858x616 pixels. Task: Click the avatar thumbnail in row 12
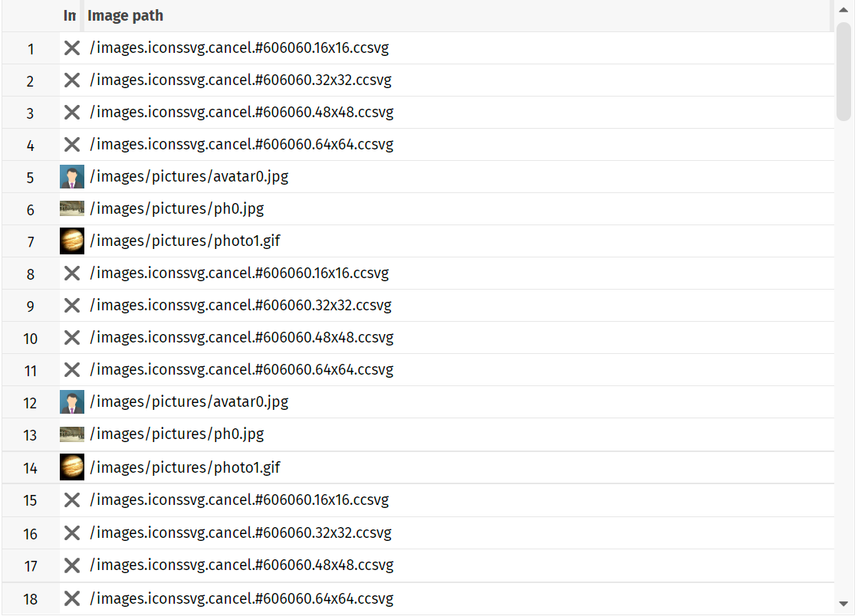pyautogui.click(x=72, y=402)
